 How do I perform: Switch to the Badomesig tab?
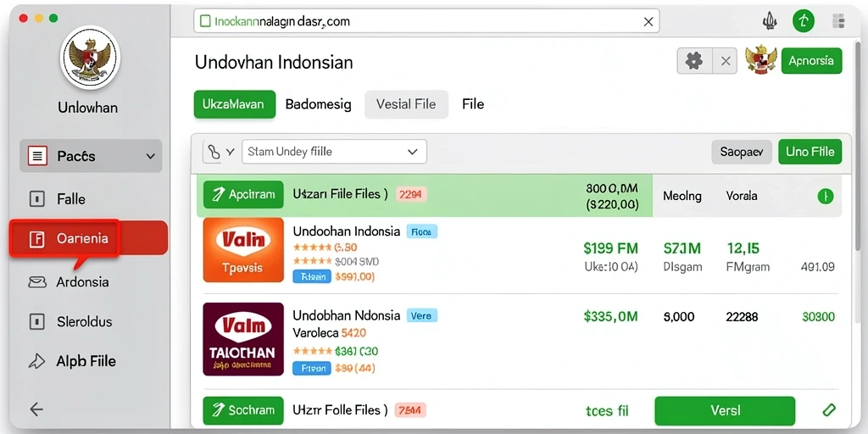coord(319,104)
